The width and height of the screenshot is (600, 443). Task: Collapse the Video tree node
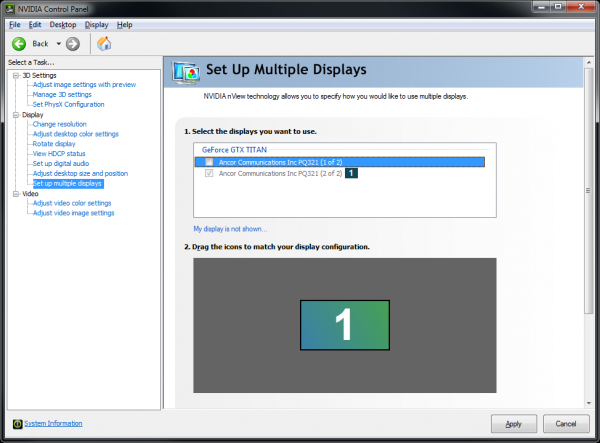click(x=15, y=194)
